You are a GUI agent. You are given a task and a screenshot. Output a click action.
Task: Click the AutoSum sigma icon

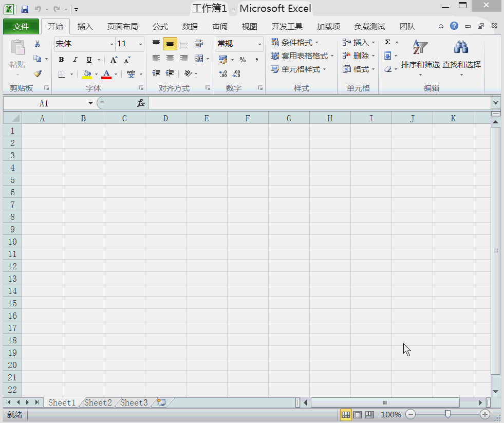[388, 42]
